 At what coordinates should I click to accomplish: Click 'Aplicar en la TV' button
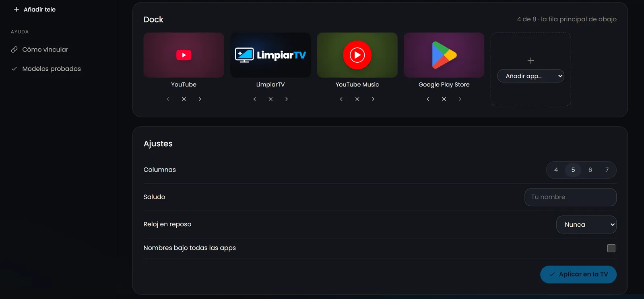(578, 274)
